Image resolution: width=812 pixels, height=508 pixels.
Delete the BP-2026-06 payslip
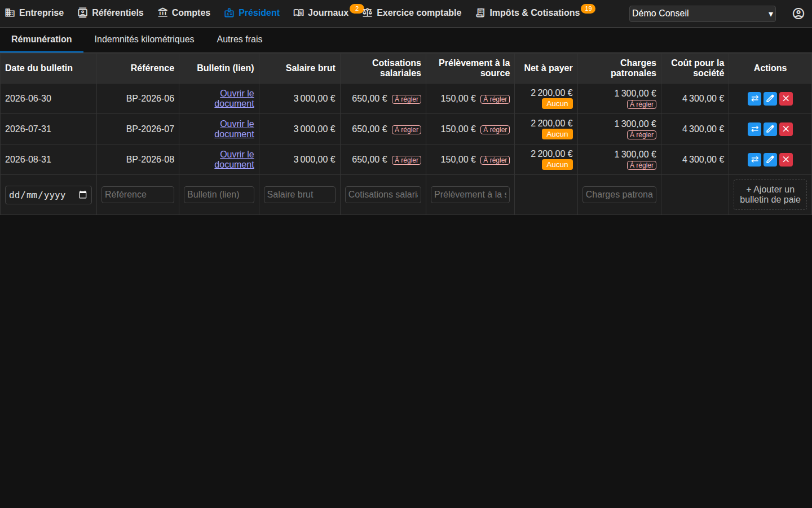click(786, 99)
